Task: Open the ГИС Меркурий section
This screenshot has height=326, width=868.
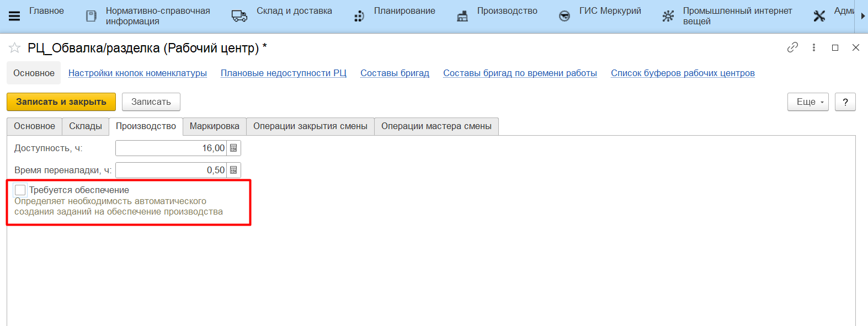Action: coord(609,11)
